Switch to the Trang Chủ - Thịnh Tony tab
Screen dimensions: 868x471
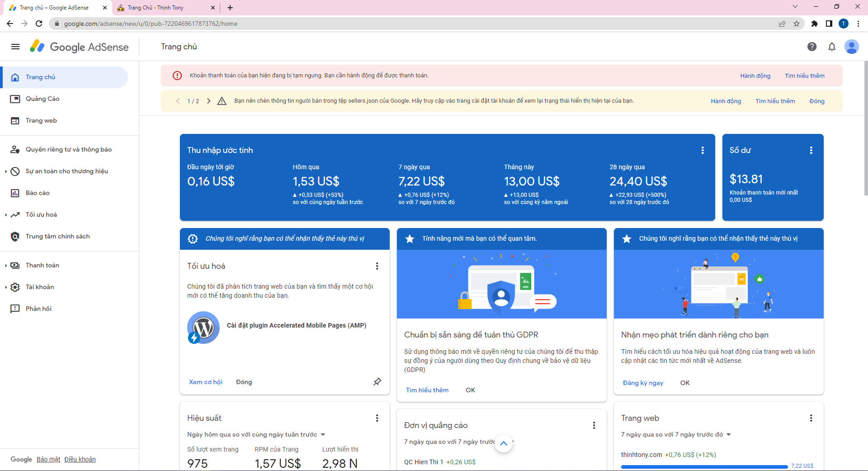156,8
